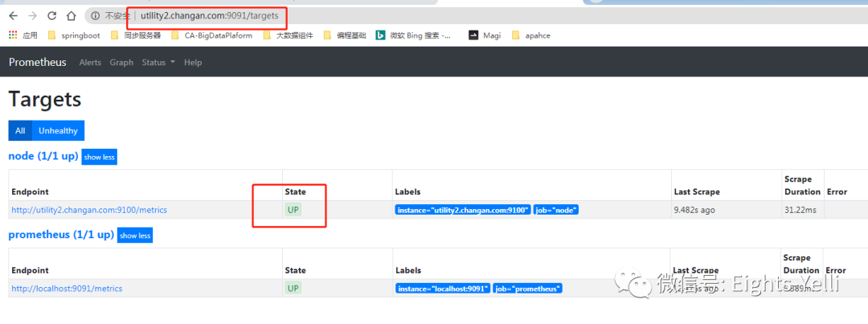Click the Targets page heading
868x324 pixels.
tap(45, 100)
